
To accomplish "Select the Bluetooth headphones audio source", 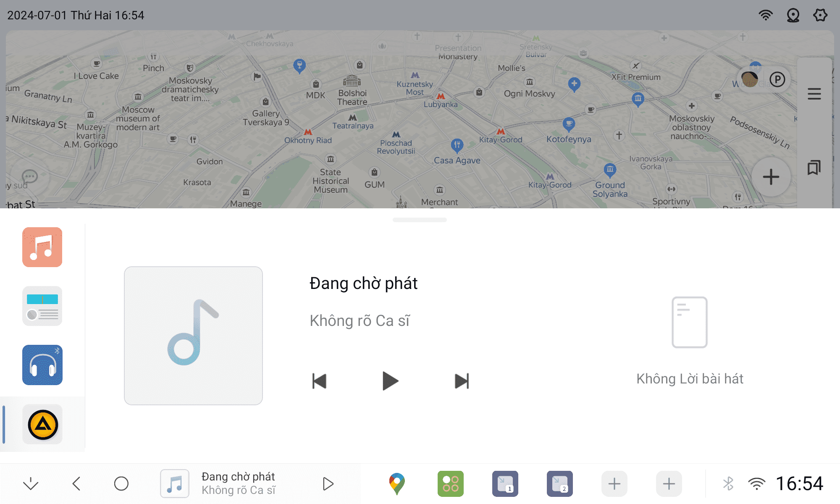I will click(42, 365).
